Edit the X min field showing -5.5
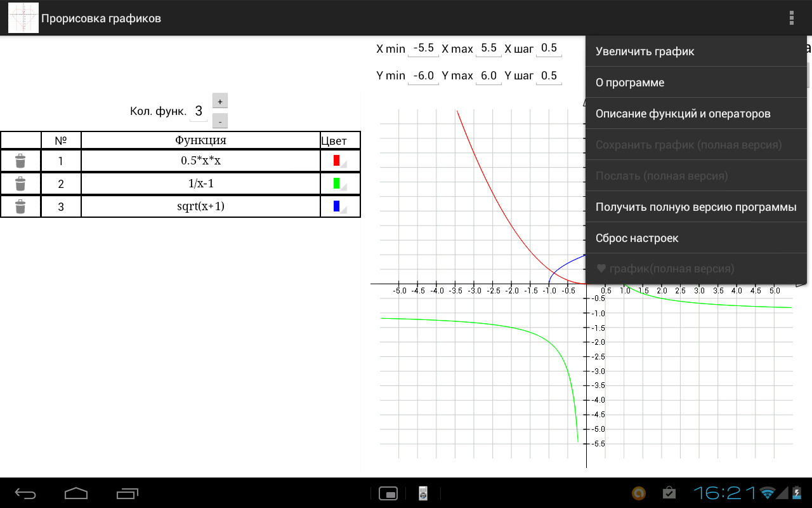Image resolution: width=812 pixels, height=508 pixels. point(423,48)
